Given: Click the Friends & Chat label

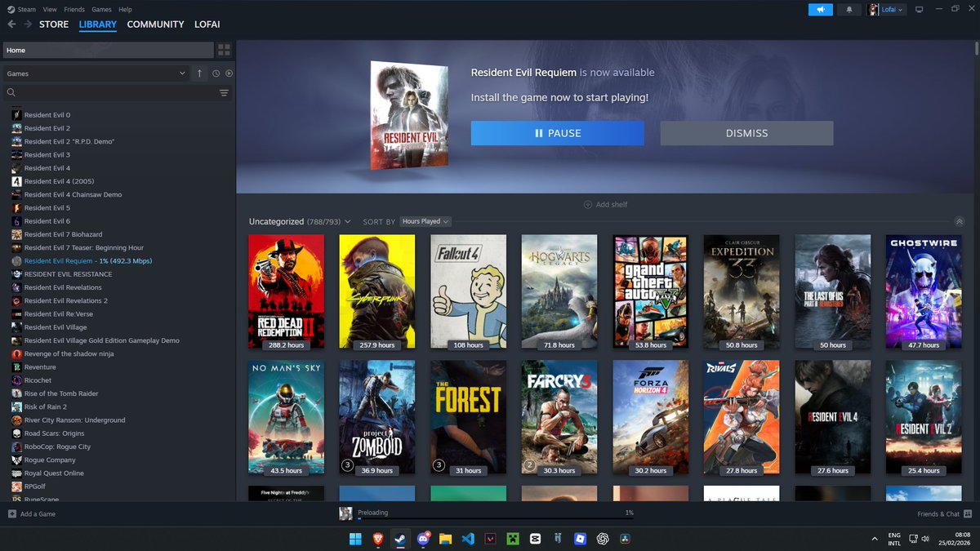Looking at the screenshot, I should point(938,514).
